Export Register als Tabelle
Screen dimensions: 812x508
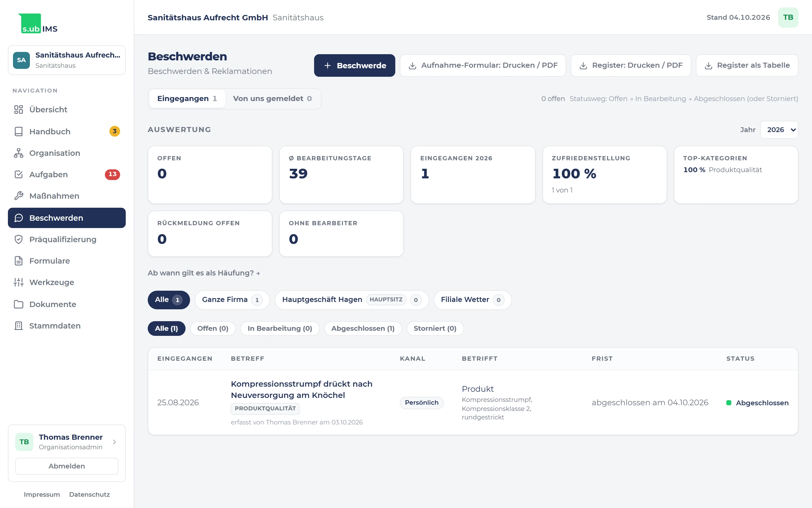click(x=747, y=65)
